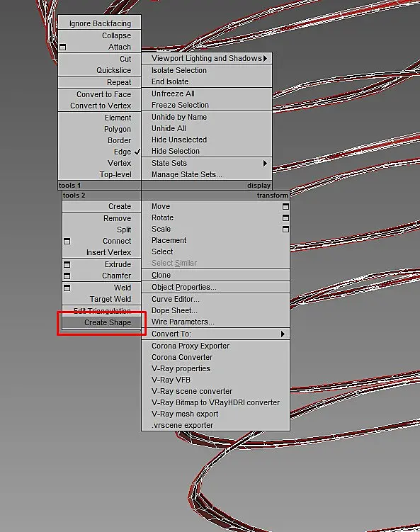Image resolution: width=420 pixels, height=532 pixels.
Task: Open settings box icon beside Weld
Action: (x=67, y=288)
